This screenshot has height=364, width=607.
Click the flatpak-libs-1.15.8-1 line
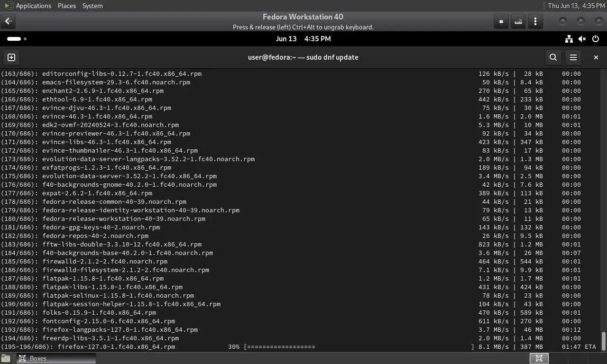click(291, 287)
